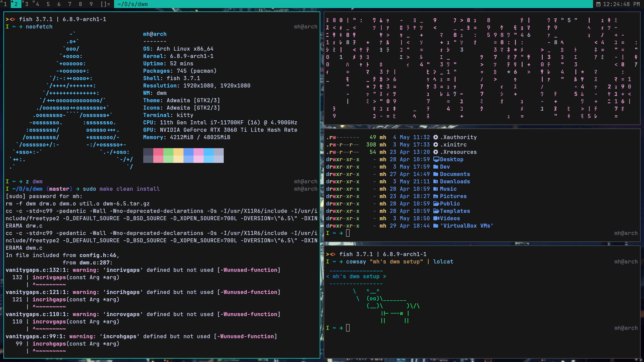The image size is (644, 362).
Task: Click the Memory: 4212MiB line
Action: (x=186, y=137)
